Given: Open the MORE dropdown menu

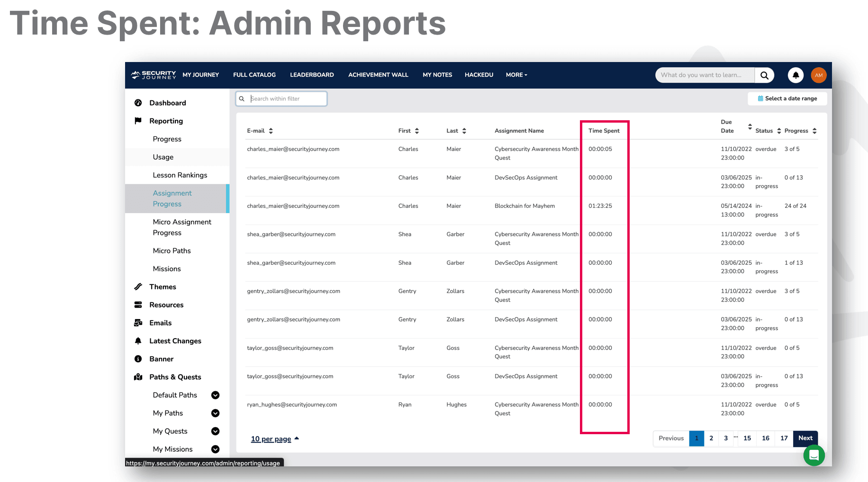Looking at the screenshot, I should pos(516,75).
